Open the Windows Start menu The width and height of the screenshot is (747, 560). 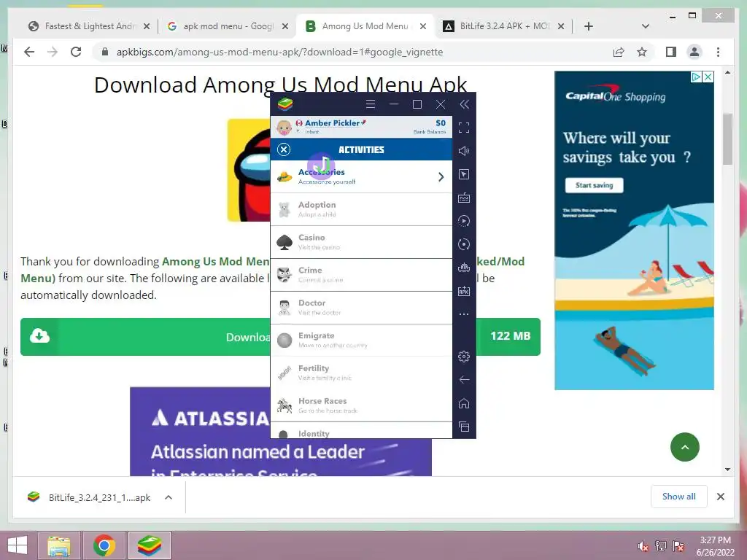click(x=18, y=545)
